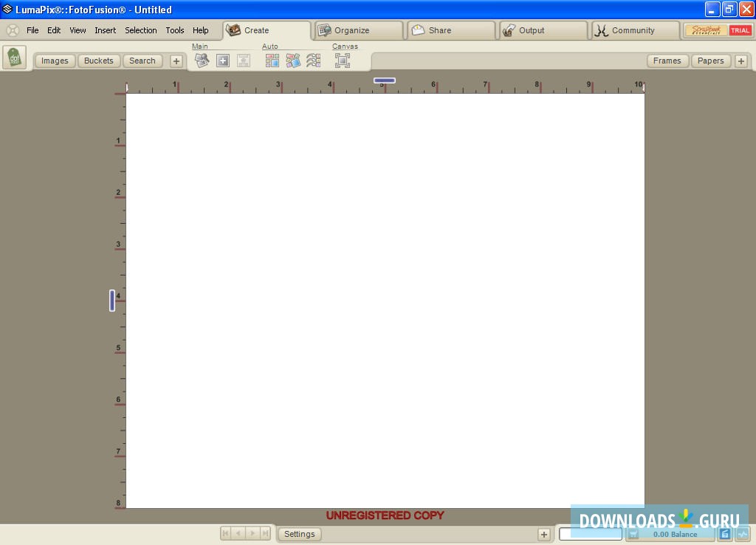Click the blank white canvas page
Viewport: 756px width, 545px height.
385,301
